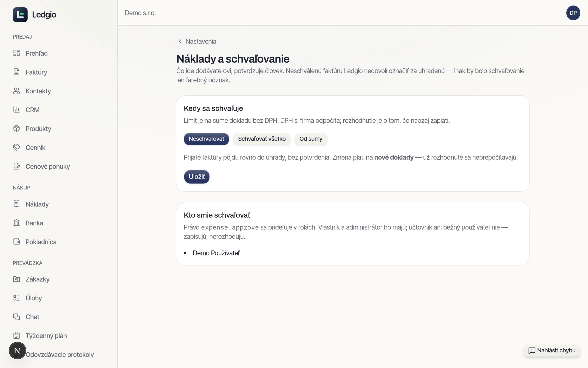This screenshot has width=588, height=368.
Task: Open the Nahlásiť chybu report button
Action: tap(552, 351)
